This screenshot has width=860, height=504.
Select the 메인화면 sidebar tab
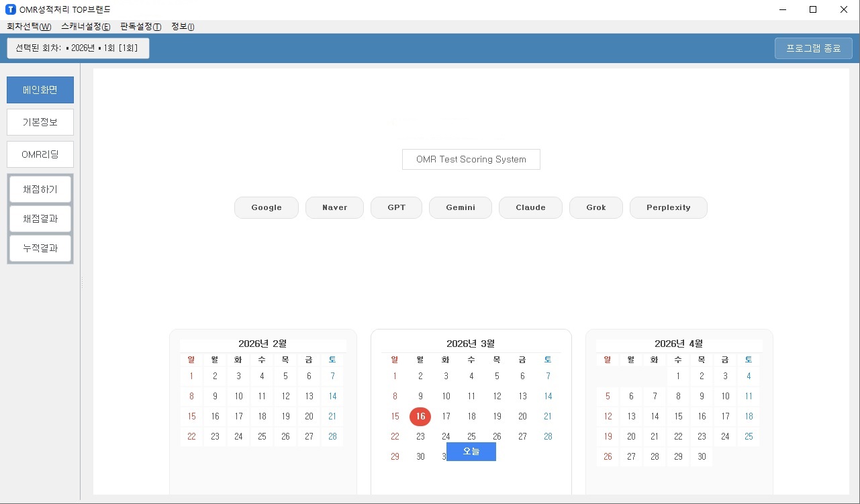[40, 90]
